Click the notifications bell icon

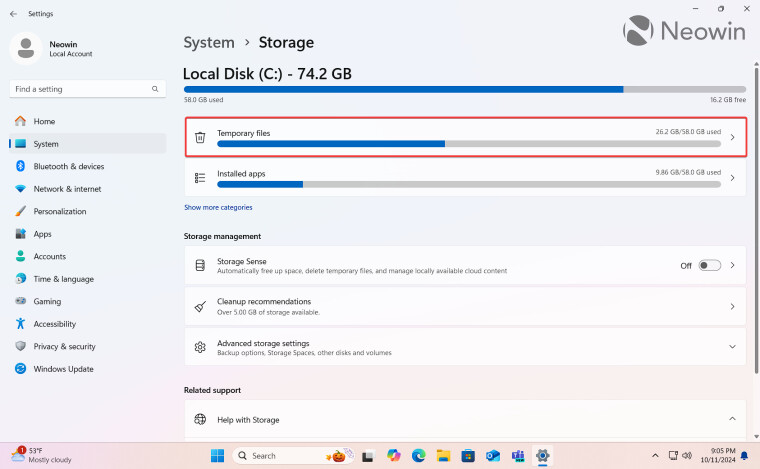tap(744, 455)
